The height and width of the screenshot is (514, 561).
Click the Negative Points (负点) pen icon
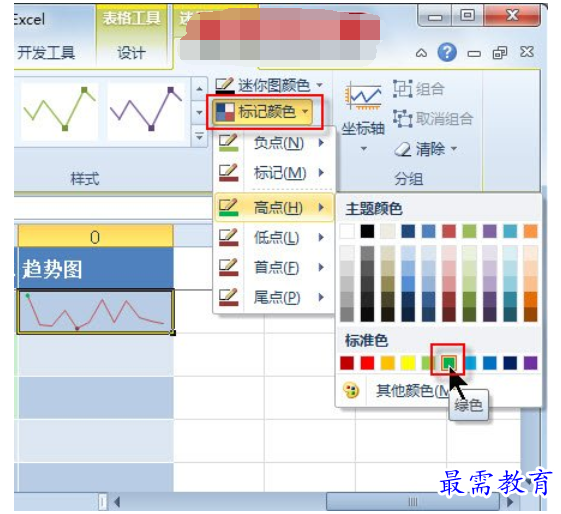[229, 142]
